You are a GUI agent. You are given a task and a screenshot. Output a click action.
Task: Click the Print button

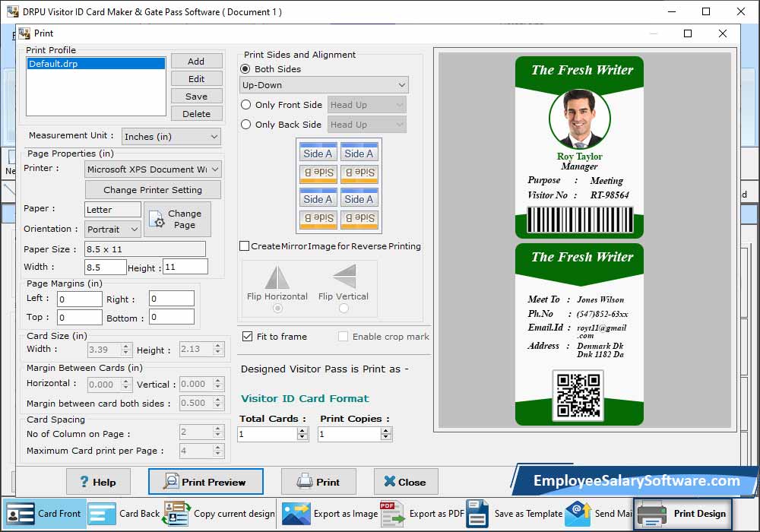318,482
